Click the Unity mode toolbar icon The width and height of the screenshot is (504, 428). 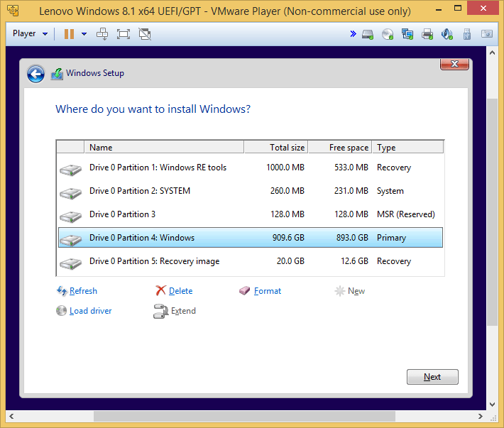tap(145, 34)
